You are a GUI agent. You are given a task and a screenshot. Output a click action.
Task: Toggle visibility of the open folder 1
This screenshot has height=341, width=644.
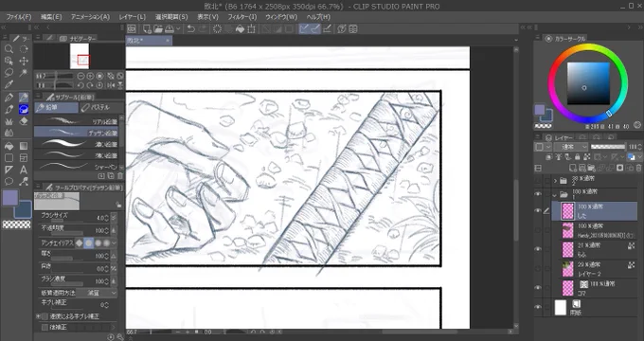pyautogui.click(x=538, y=194)
